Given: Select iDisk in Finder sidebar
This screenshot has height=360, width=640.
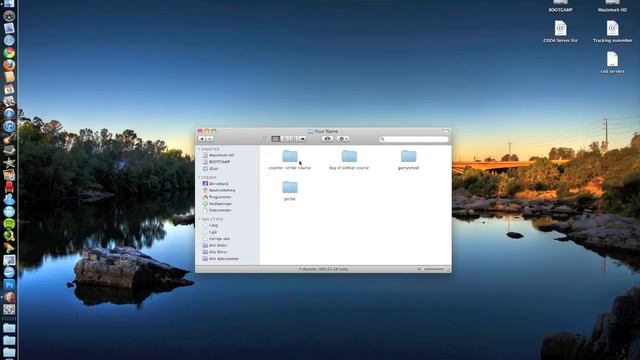Looking at the screenshot, I should [x=211, y=168].
